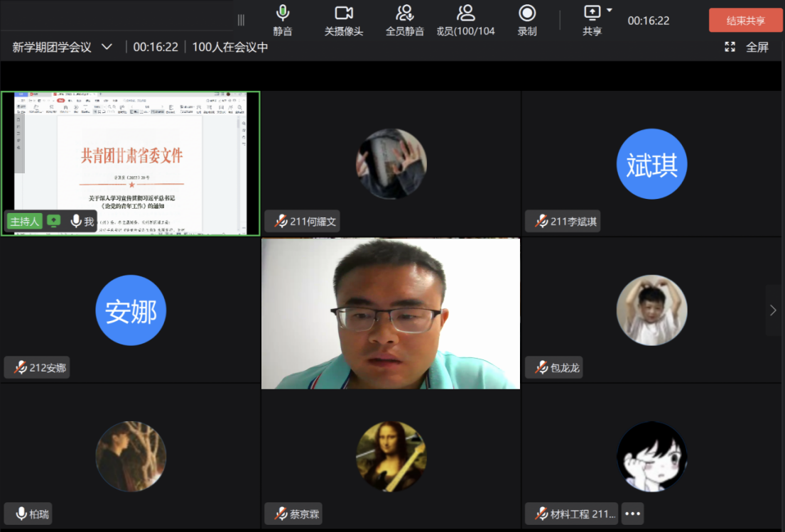Screen dimensions: 785x532
Task: Select the 安娜 blue avatar circle
Action: [131, 311]
